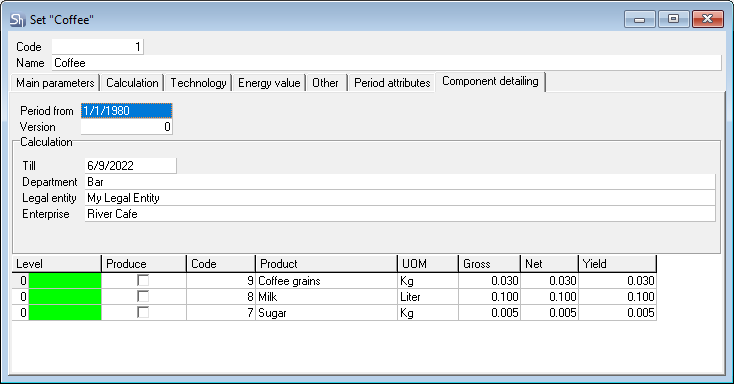Click the Till date field
The height and width of the screenshot is (384, 734).
coord(131,166)
